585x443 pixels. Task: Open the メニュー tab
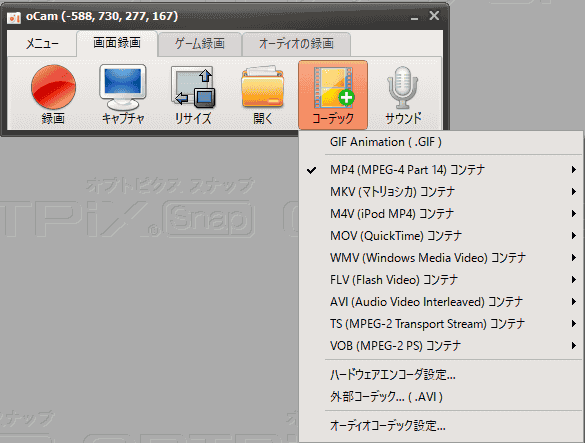point(42,44)
